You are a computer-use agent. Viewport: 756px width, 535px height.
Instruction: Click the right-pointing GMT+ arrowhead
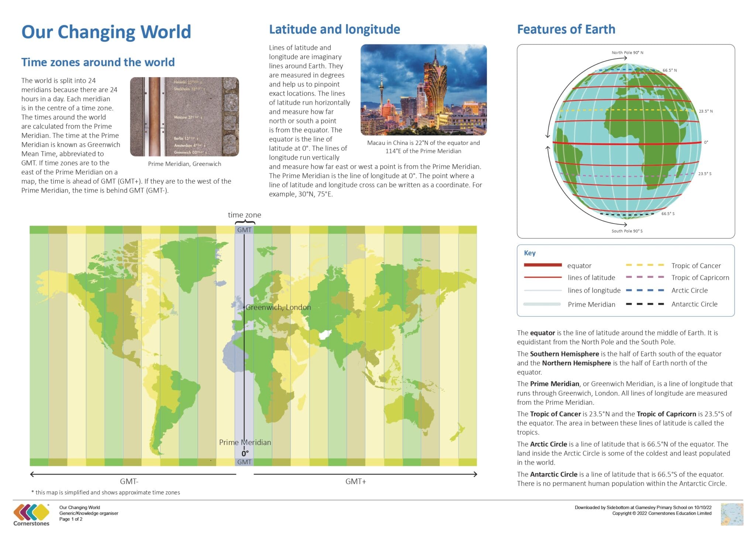click(x=475, y=474)
